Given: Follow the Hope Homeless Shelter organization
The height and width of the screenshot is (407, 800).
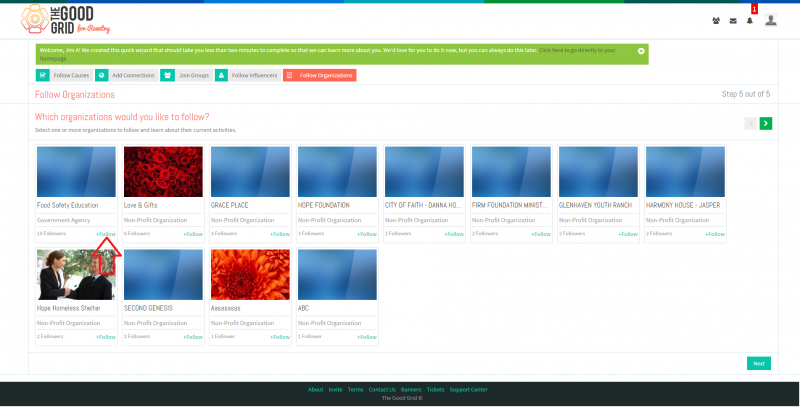Looking at the screenshot, I should 106,337.
